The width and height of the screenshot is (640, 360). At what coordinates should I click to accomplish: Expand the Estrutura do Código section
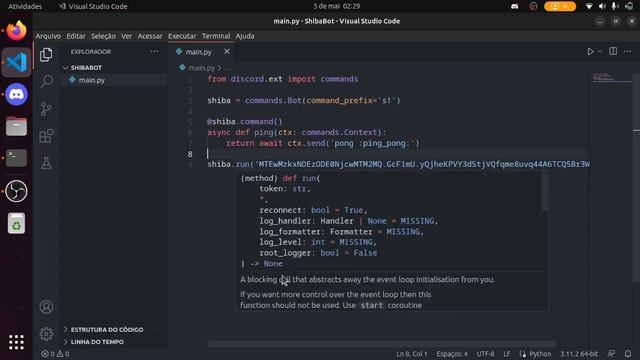point(107,329)
